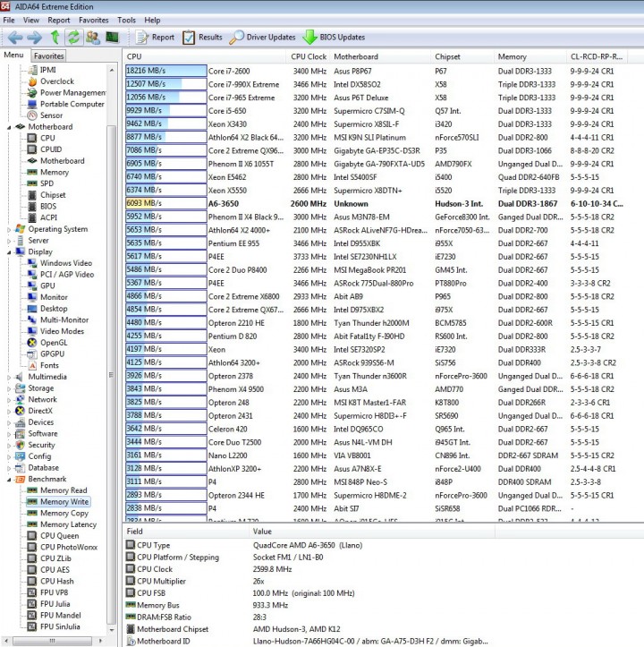Select the Fonts tree item
Screen dimensions: 644x647
pos(49,365)
